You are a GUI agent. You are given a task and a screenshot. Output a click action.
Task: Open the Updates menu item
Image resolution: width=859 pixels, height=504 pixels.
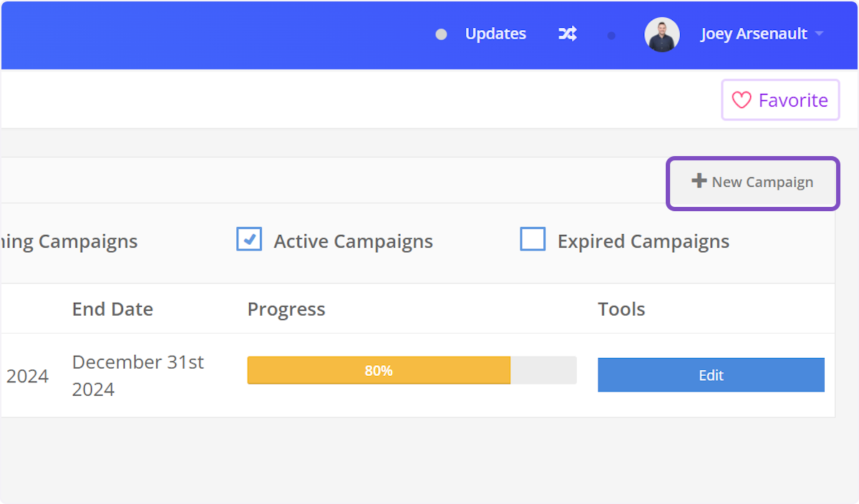click(x=495, y=34)
